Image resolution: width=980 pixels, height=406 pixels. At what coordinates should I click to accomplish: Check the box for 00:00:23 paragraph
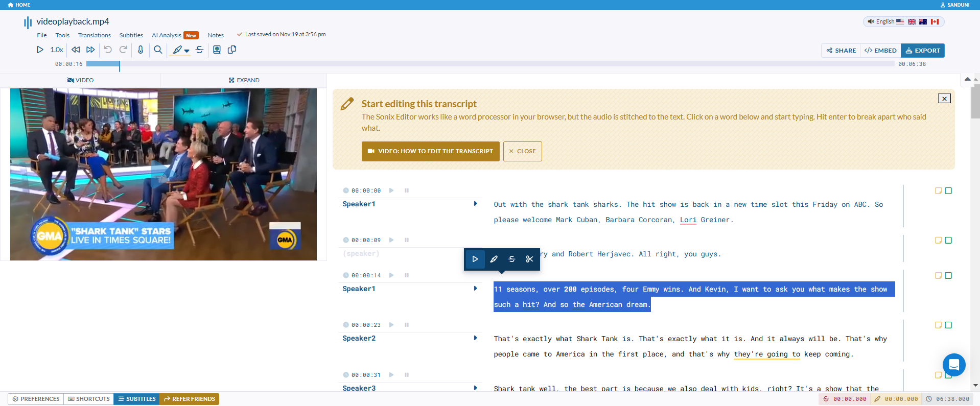[948, 325]
